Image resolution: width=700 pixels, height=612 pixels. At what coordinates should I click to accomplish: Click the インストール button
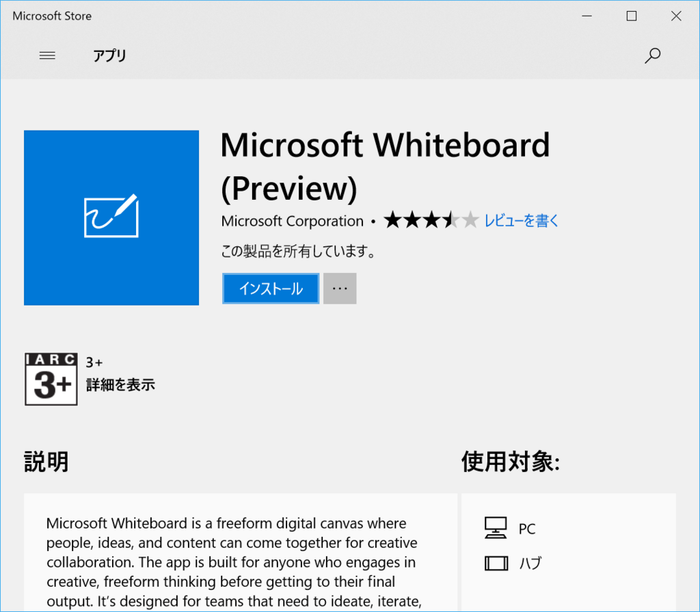[x=270, y=288]
